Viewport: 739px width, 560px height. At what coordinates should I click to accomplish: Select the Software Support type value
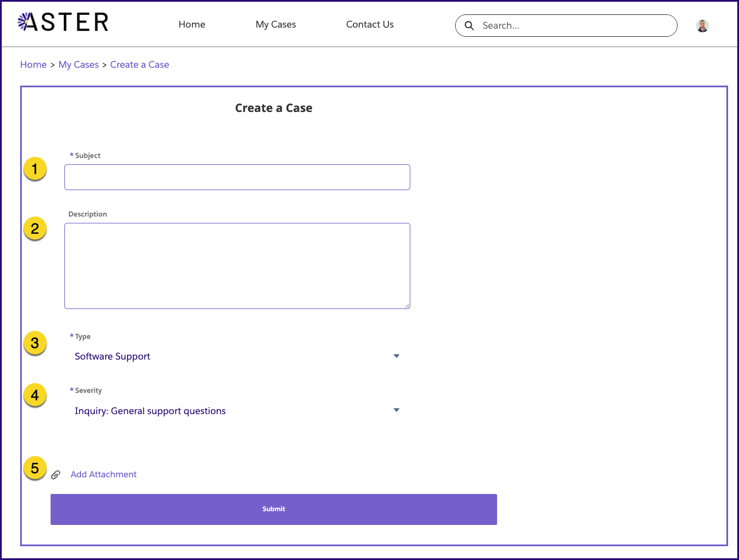coord(113,357)
